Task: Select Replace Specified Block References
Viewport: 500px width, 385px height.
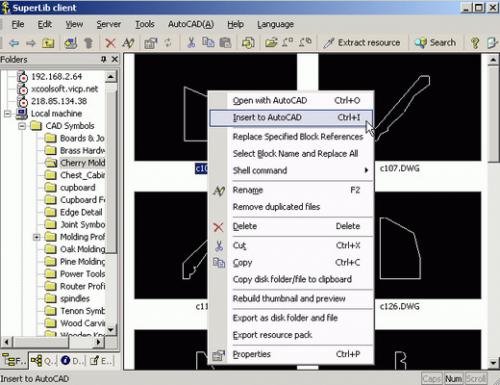Action: point(291,137)
